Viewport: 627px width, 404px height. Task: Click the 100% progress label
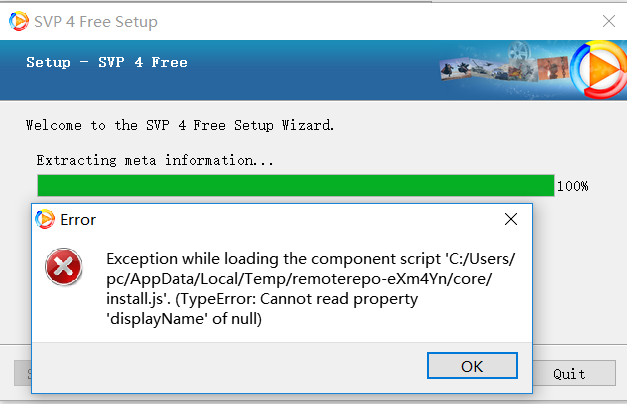(572, 186)
